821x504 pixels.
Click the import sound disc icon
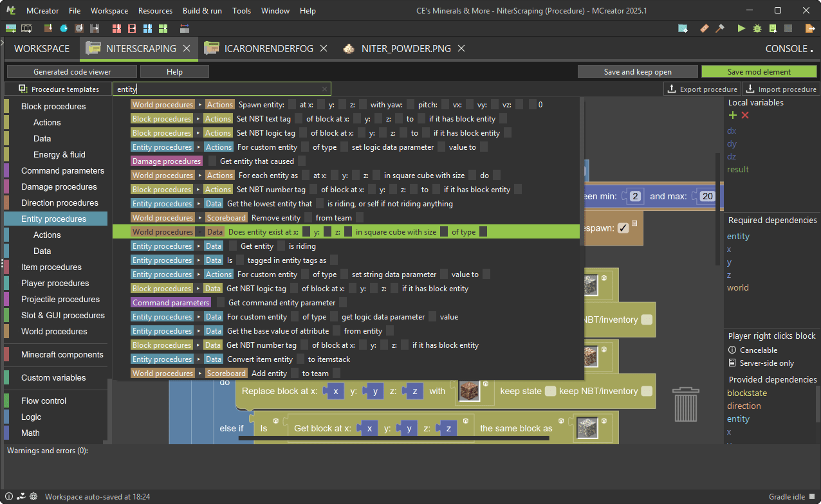[79, 28]
